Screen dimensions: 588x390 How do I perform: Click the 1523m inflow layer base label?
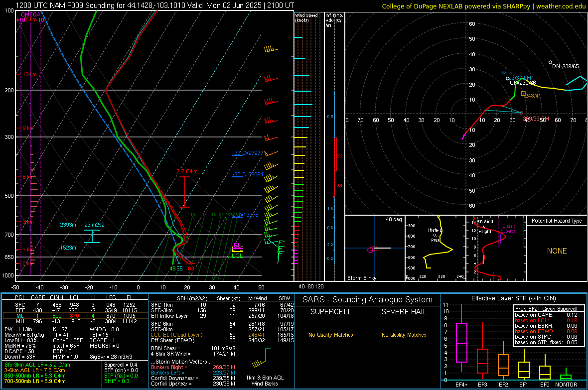[x=68, y=248]
